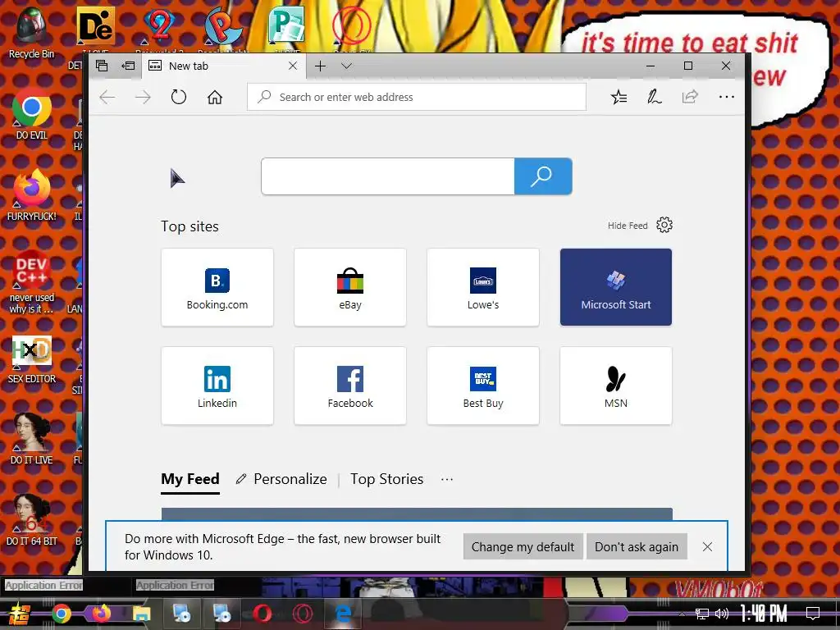The image size is (840, 630).
Task: Click the Share this page icon
Action: 690,97
